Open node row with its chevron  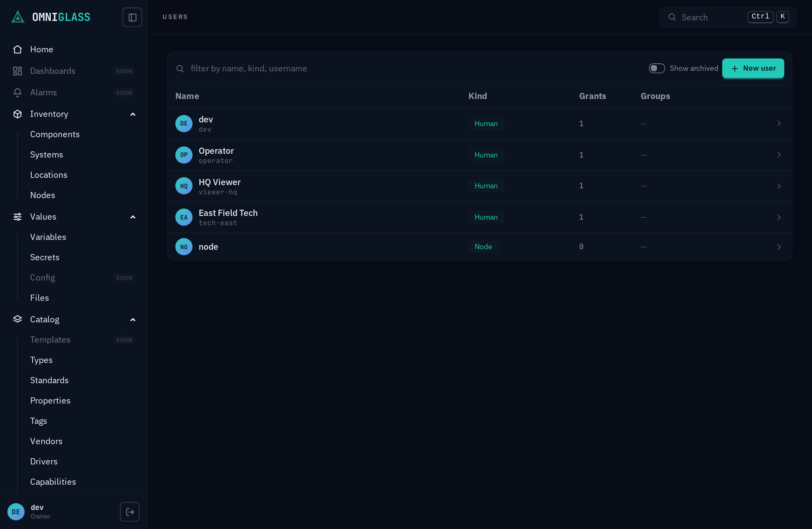coord(779,247)
